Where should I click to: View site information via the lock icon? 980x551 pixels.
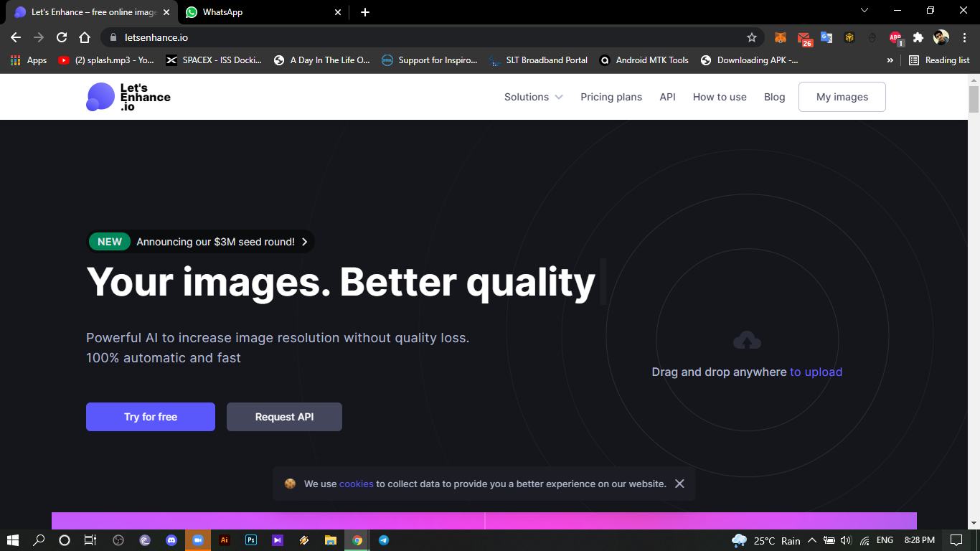[113, 37]
